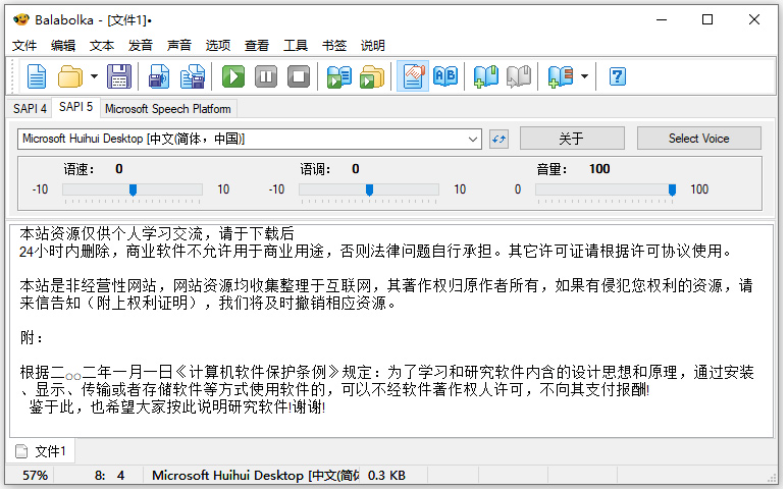
Task: Expand the Microsoft Huihui Desktop voice dropdown
Action: pos(473,139)
